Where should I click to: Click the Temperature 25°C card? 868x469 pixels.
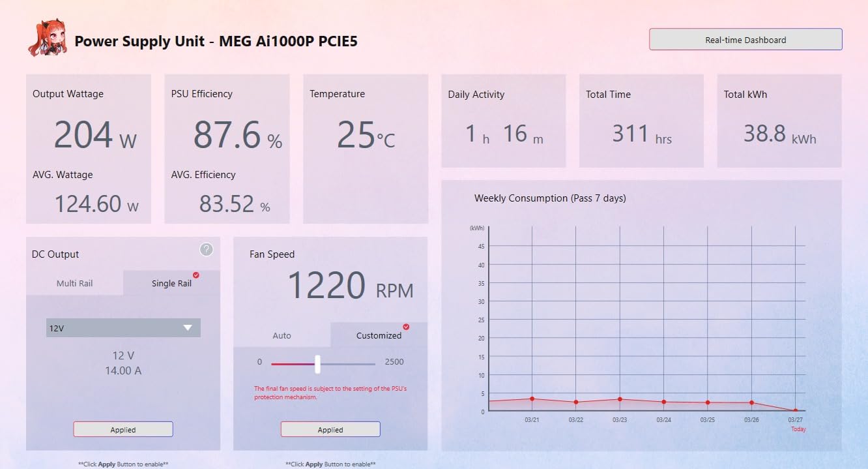click(366, 149)
